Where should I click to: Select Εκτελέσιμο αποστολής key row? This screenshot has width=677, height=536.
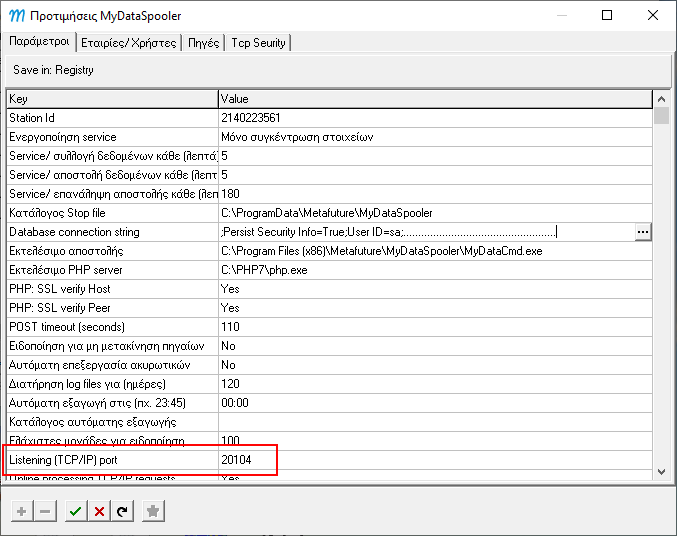[x=112, y=251]
